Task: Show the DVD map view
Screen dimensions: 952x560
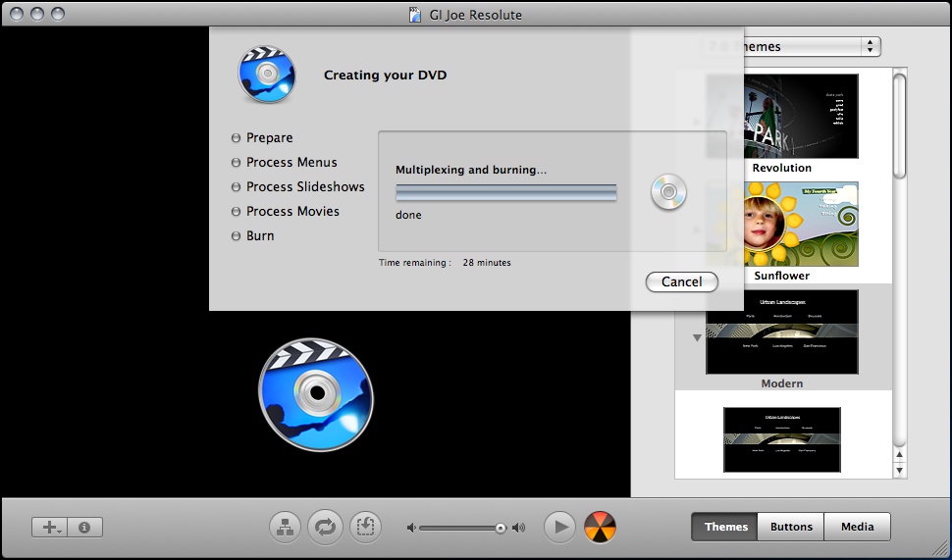Action: pyautogui.click(x=286, y=527)
